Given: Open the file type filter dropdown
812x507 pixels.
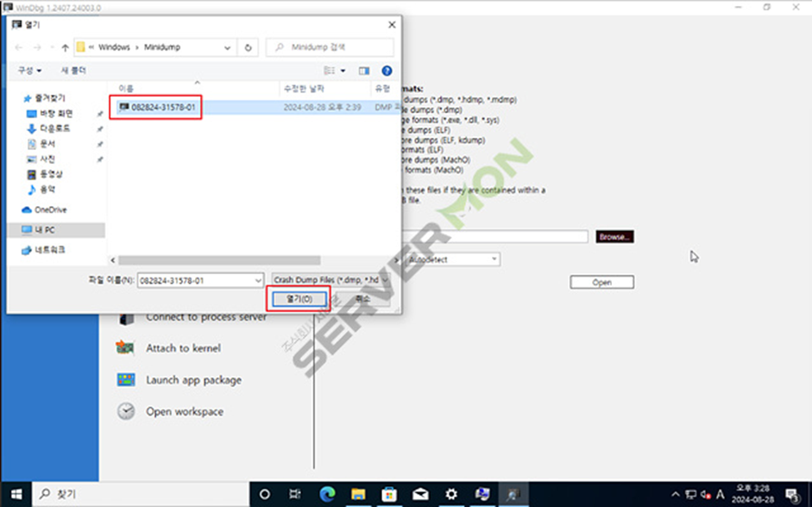Looking at the screenshot, I should click(x=330, y=280).
